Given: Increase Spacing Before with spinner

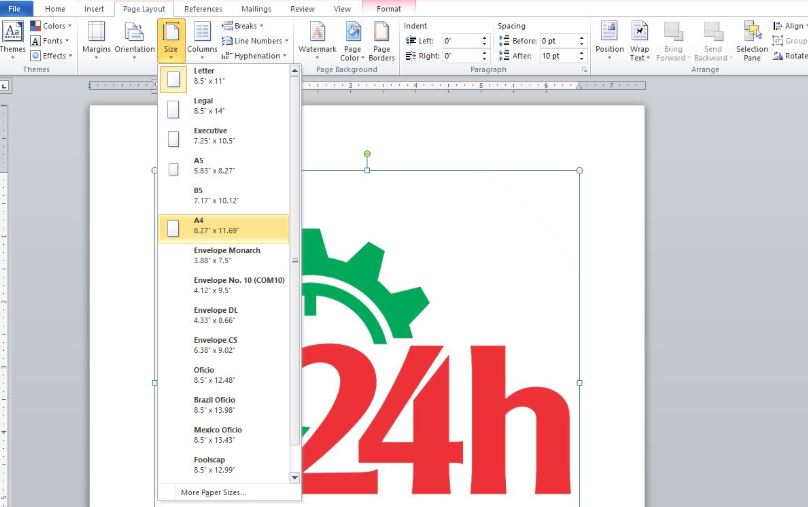Looking at the screenshot, I should click(582, 38).
